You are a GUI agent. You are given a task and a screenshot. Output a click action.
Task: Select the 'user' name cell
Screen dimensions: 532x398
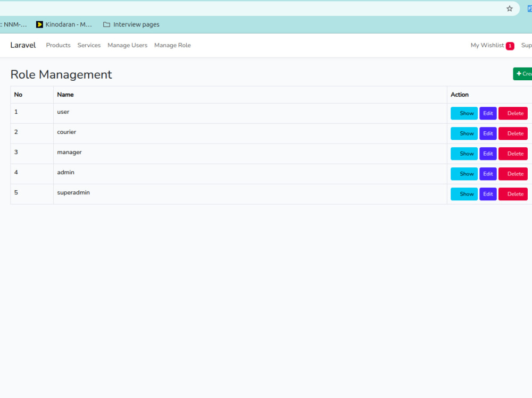tap(250, 113)
